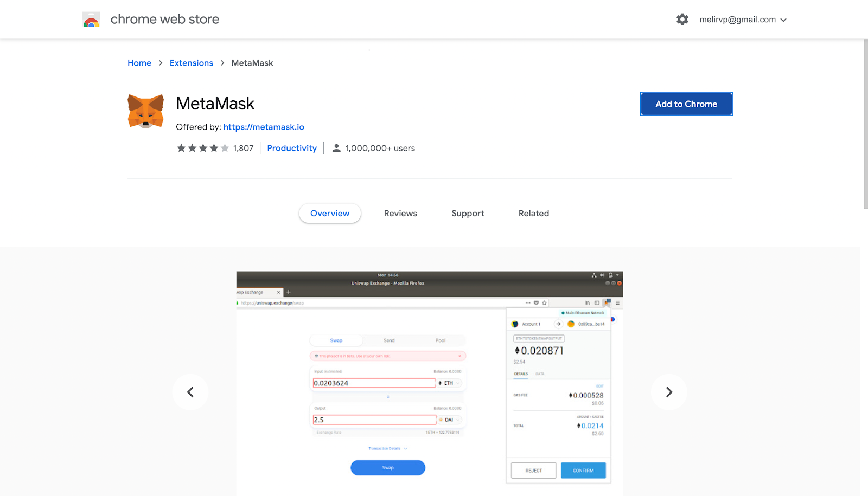
Task: Click EDIT gas fee link
Action: click(600, 387)
